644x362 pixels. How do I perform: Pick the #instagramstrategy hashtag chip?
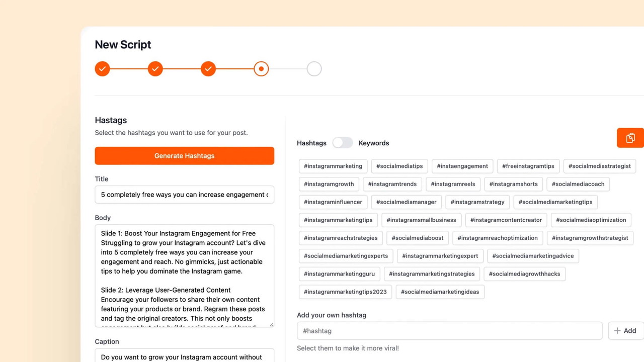point(477,202)
